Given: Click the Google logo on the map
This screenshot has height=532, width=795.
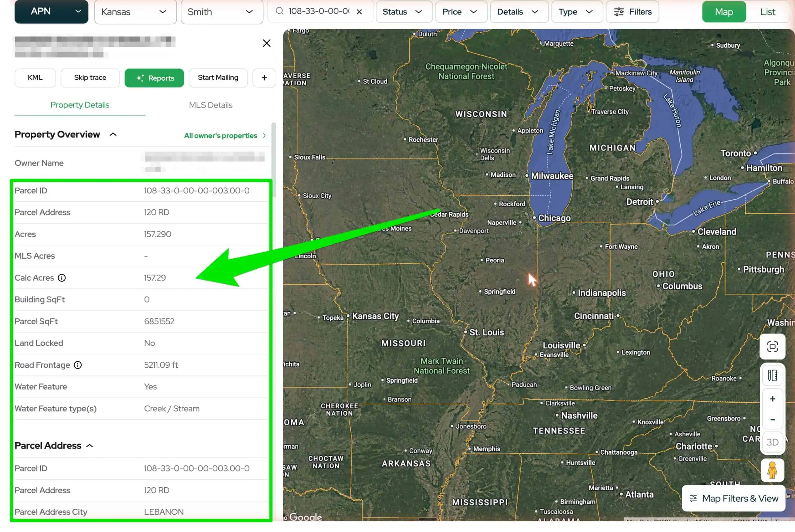Looking at the screenshot, I should click(305, 517).
